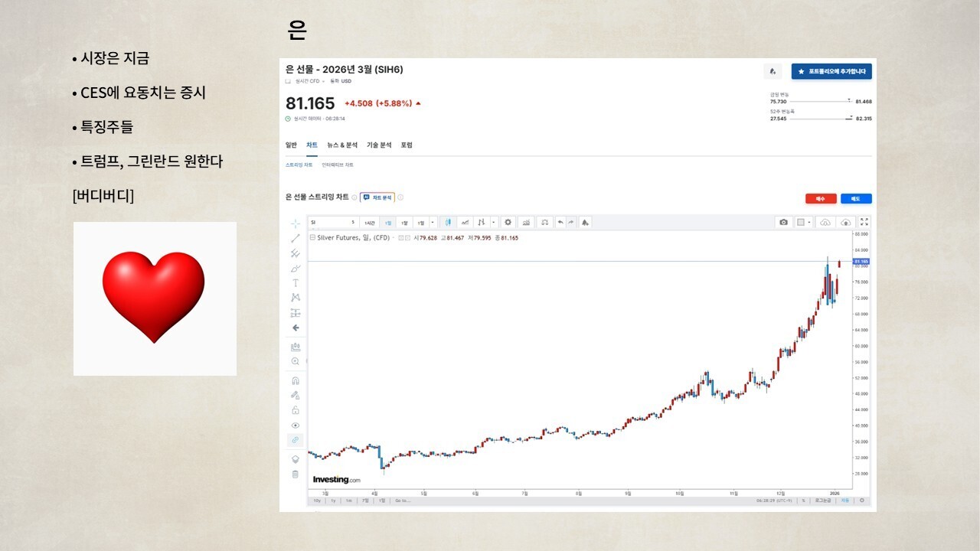The image size is (980, 551).
Task: Click the 81.165 price label on axis
Action: pyautogui.click(x=860, y=262)
